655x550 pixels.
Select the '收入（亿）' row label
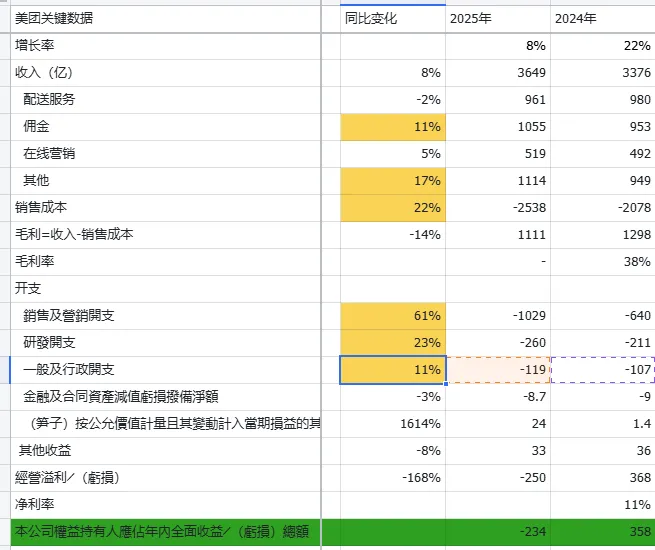pyautogui.click(x=165, y=73)
